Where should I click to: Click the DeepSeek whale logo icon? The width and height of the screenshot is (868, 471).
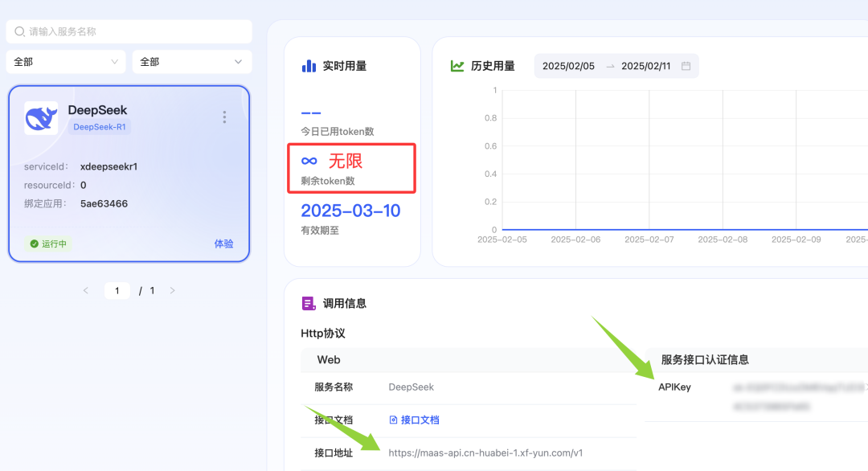coord(41,118)
